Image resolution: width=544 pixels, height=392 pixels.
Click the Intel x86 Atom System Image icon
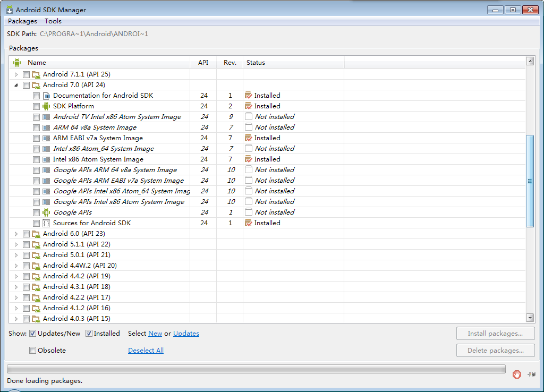tap(46, 159)
